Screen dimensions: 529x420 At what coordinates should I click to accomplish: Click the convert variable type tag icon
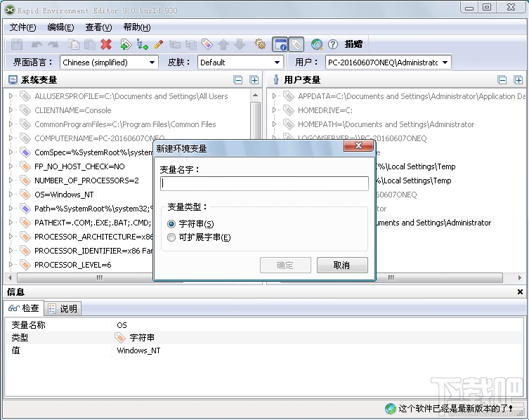click(x=207, y=44)
